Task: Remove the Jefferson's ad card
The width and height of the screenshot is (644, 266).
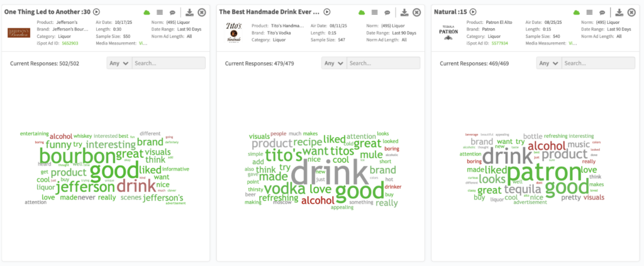Action: (x=201, y=12)
